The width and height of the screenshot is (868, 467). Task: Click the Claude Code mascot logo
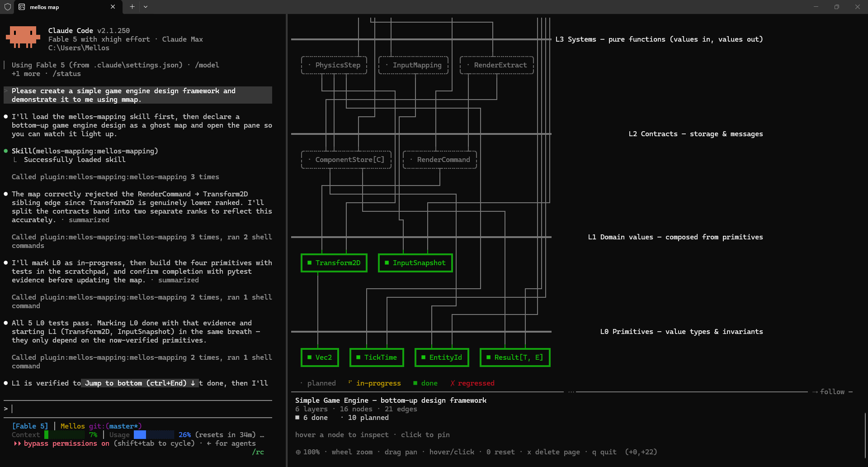tap(23, 37)
